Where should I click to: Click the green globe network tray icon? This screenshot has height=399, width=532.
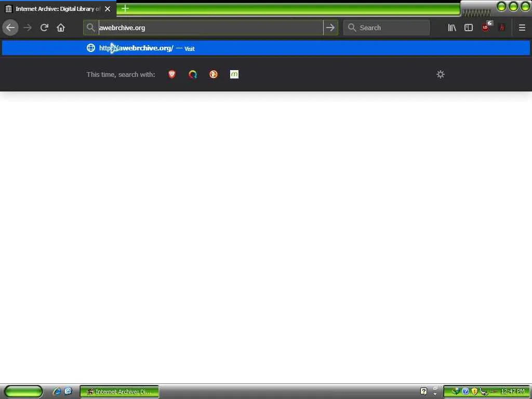point(456,391)
